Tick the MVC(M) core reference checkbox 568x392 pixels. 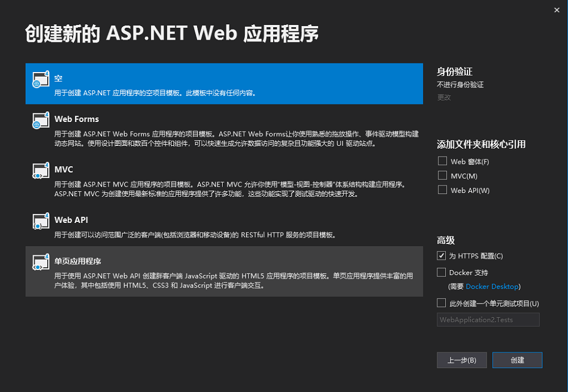(442, 175)
